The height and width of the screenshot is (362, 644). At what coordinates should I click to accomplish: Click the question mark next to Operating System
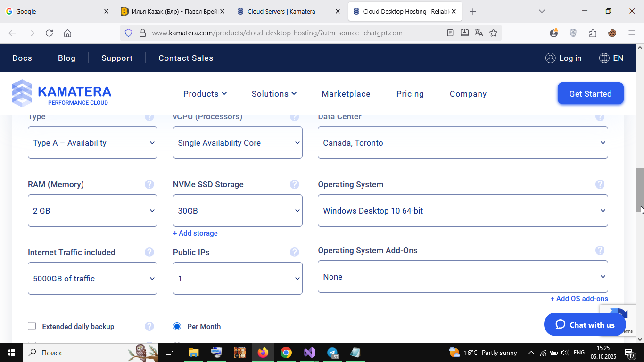[x=600, y=184]
